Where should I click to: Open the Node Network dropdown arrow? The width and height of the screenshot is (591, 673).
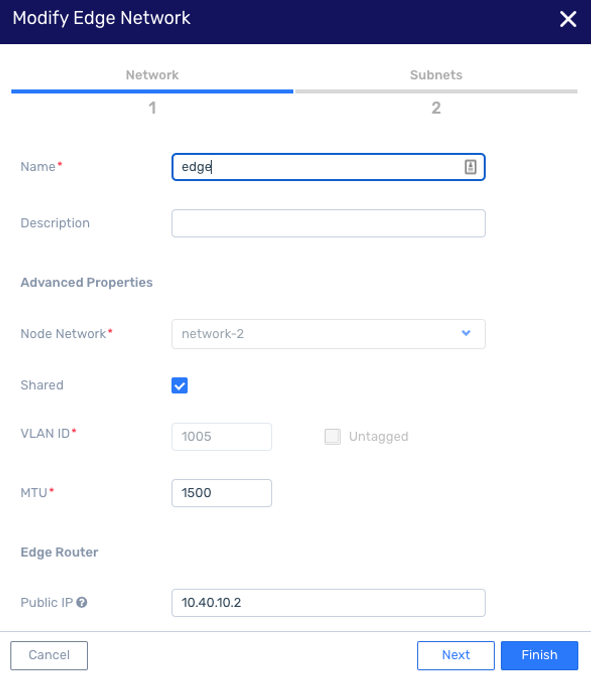(x=466, y=333)
